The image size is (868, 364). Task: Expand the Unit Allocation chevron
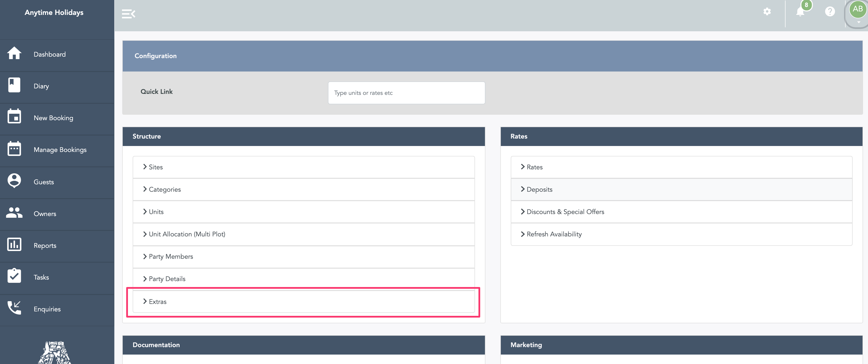[x=145, y=234]
